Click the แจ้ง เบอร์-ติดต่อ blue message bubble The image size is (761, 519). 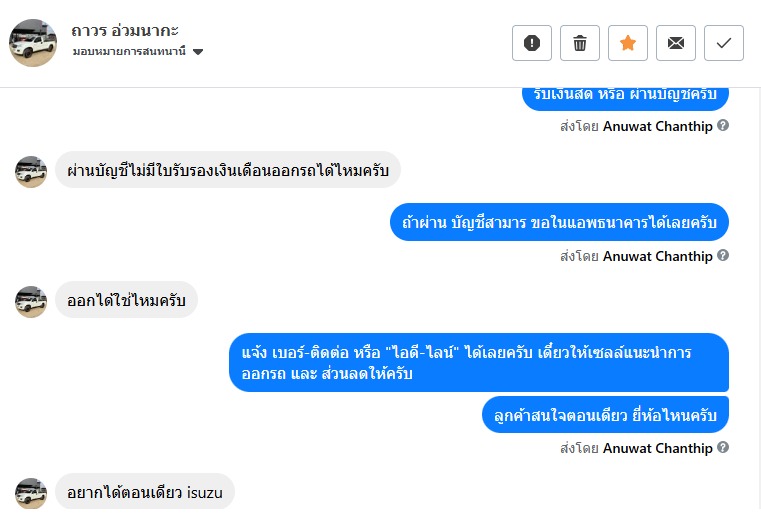(478, 362)
